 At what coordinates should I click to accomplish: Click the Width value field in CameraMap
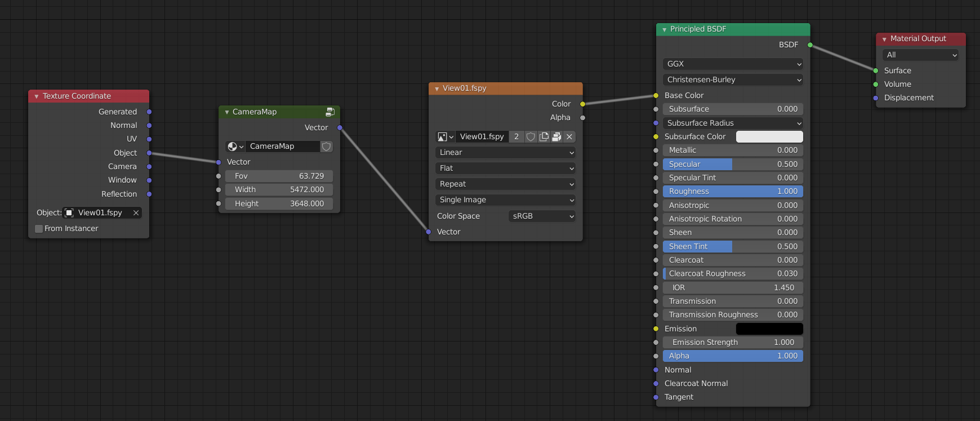point(279,190)
